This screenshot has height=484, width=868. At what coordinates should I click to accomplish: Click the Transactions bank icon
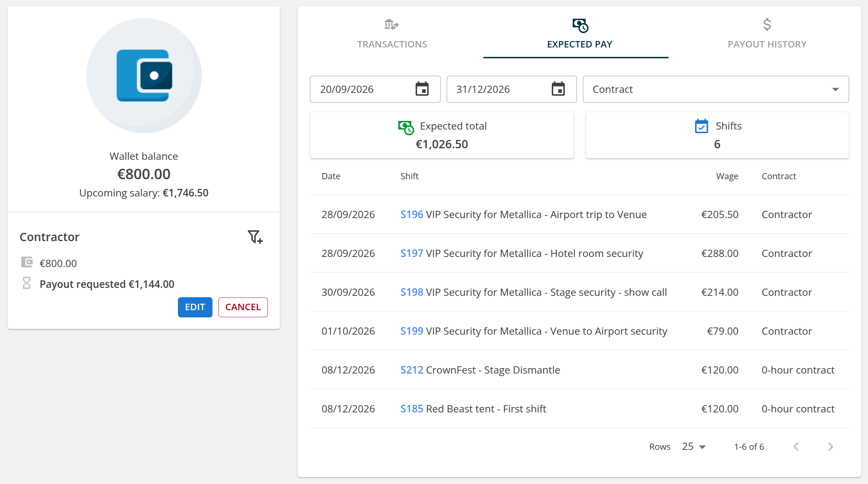pyautogui.click(x=392, y=24)
